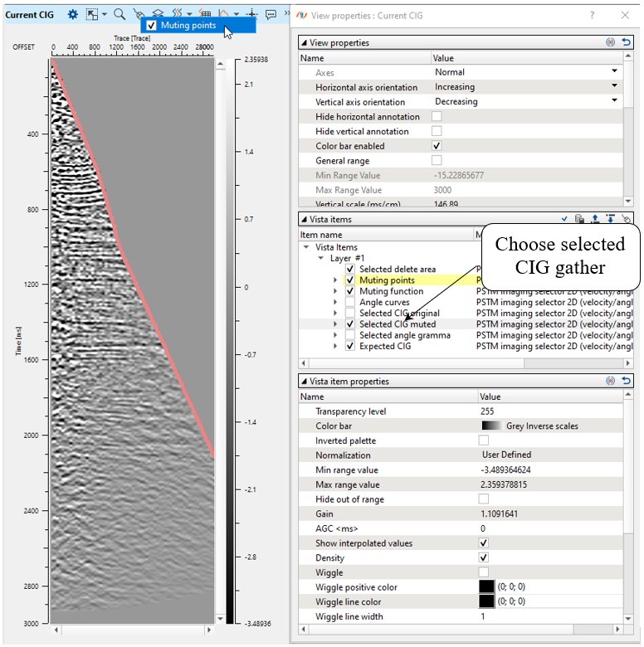Click the Wiggle positive color swatch

(x=487, y=586)
